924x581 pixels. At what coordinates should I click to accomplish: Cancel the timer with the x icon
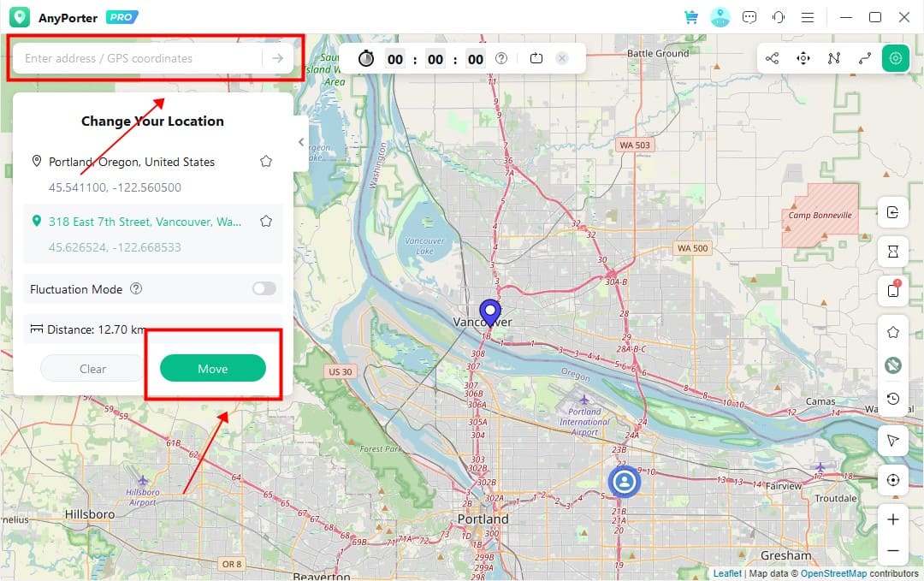(x=562, y=58)
